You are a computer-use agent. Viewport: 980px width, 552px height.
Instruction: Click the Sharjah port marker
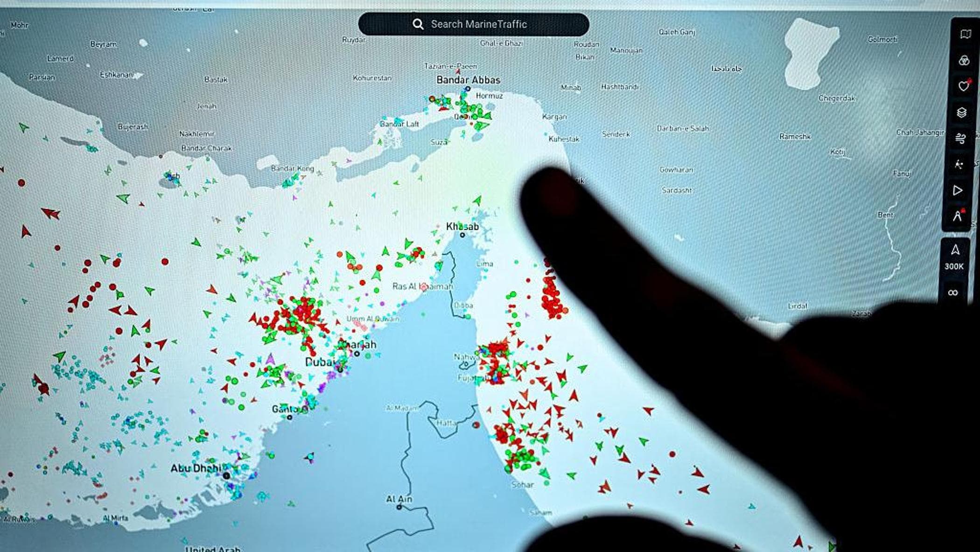coord(357,354)
